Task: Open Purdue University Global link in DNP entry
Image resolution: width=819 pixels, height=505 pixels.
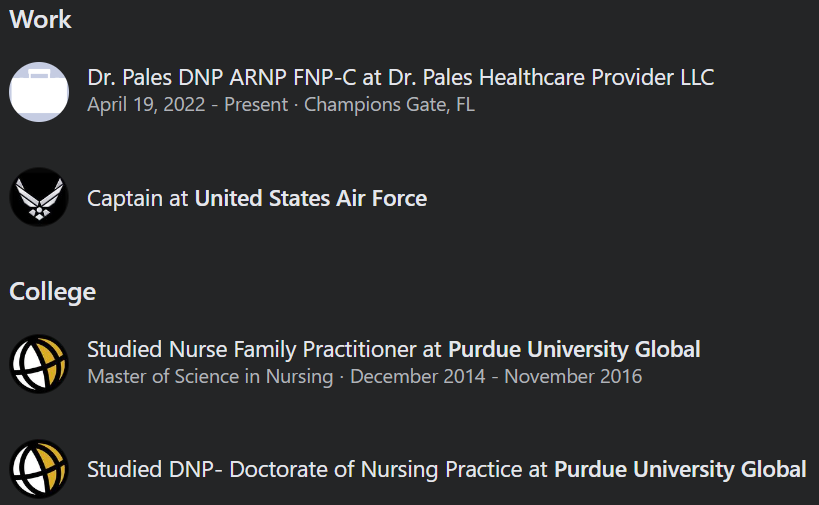Action: coord(680,469)
